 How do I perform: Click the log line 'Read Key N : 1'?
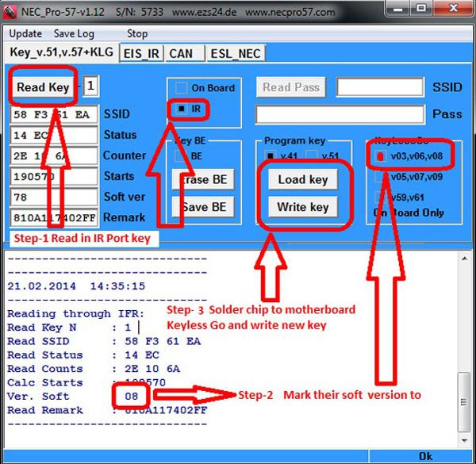pos(69,328)
